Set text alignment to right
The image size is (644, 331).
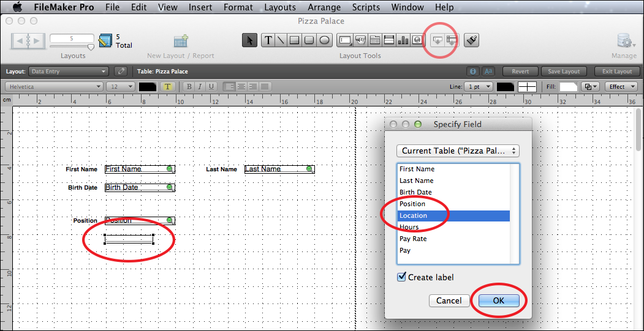tap(253, 86)
